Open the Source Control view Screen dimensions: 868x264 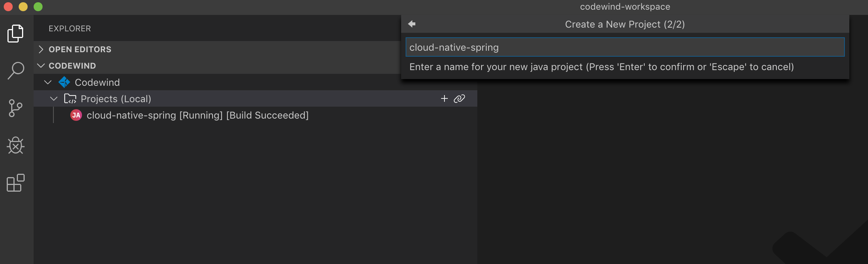point(15,108)
